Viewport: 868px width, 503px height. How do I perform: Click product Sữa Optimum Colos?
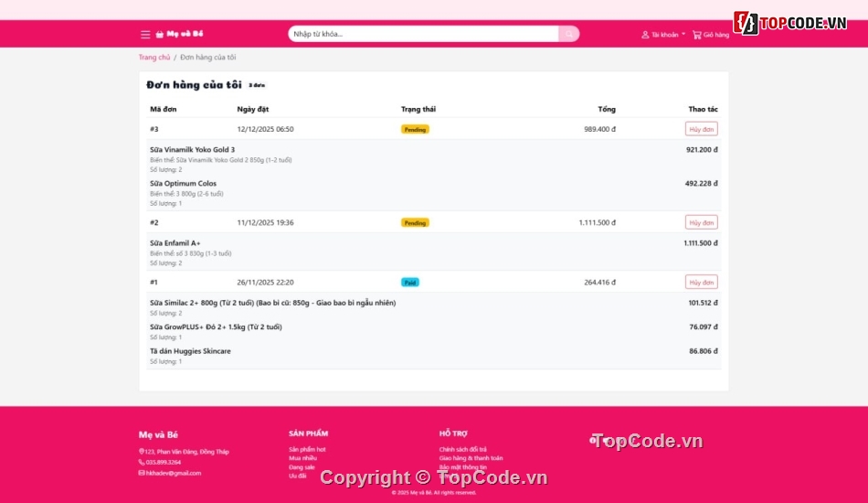[x=184, y=183]
